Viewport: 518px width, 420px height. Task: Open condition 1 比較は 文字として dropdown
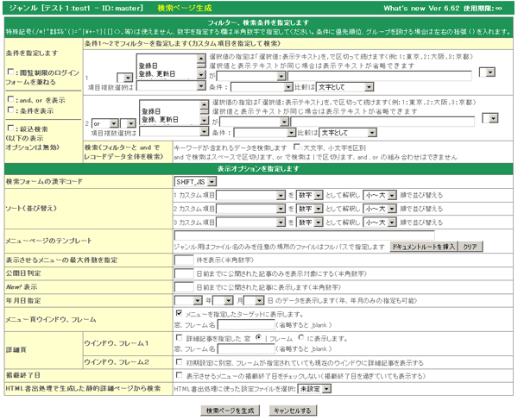point(344,87)
